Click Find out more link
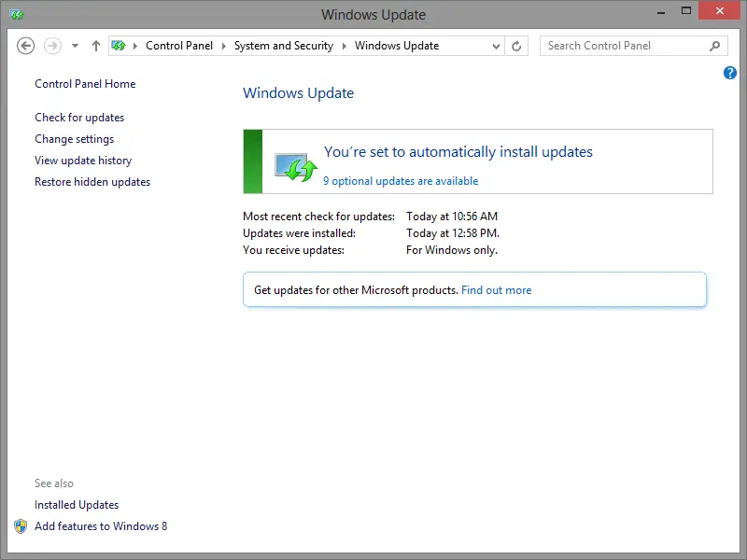 point(497,290)
